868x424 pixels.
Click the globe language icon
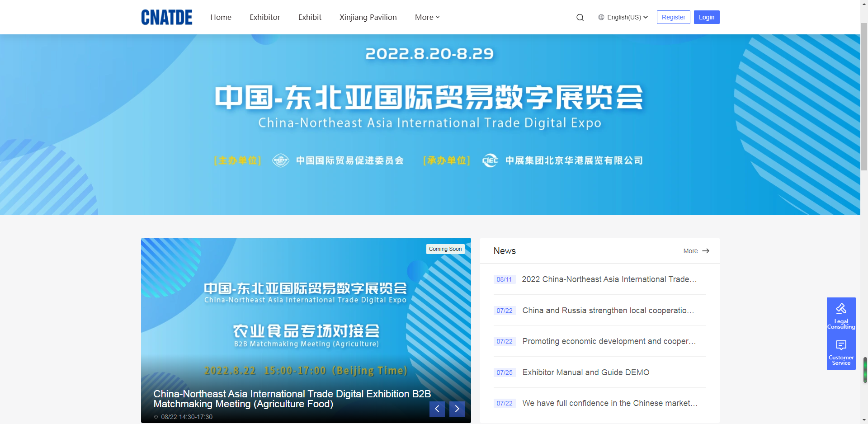(x=601, y=17)
